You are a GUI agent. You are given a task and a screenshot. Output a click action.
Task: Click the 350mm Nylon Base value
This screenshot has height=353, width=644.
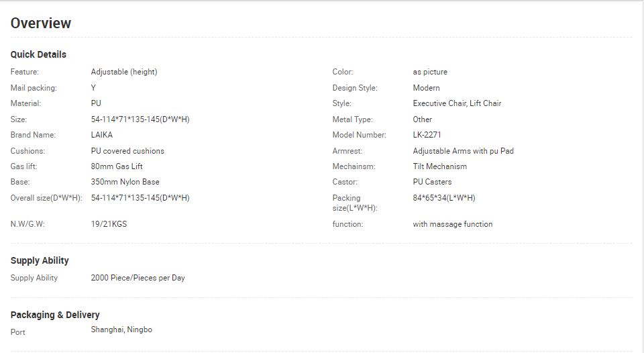coord(125,182)
